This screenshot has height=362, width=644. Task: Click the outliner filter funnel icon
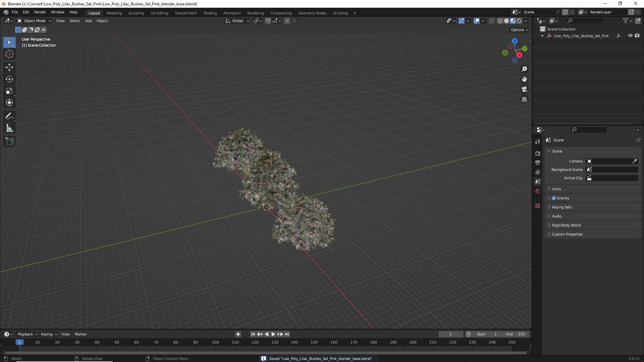tap(626, 21)
